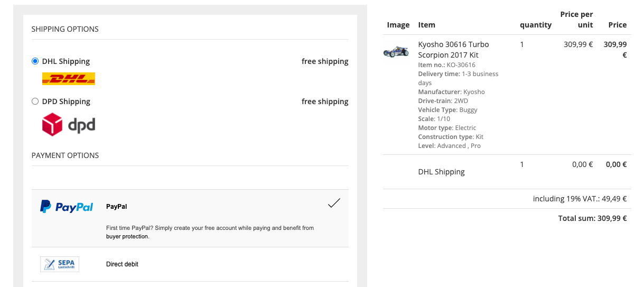Click the PayPal selected checkmark
This screenshot has width=644, height=287.
334,203
